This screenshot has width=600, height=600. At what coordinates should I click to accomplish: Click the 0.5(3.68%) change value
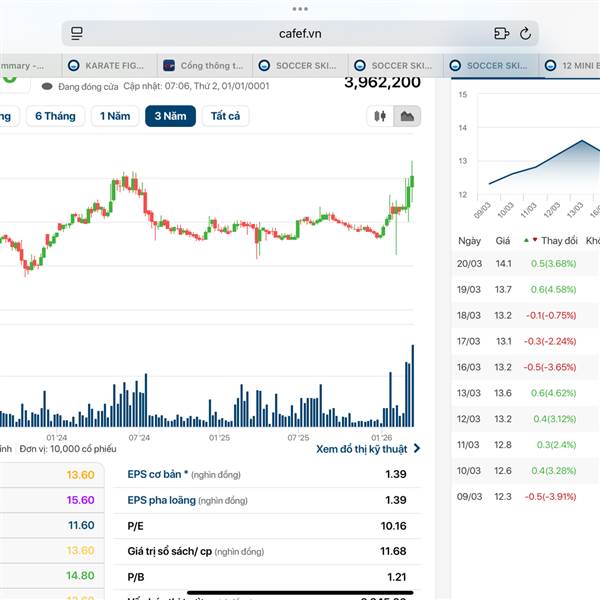553,264
